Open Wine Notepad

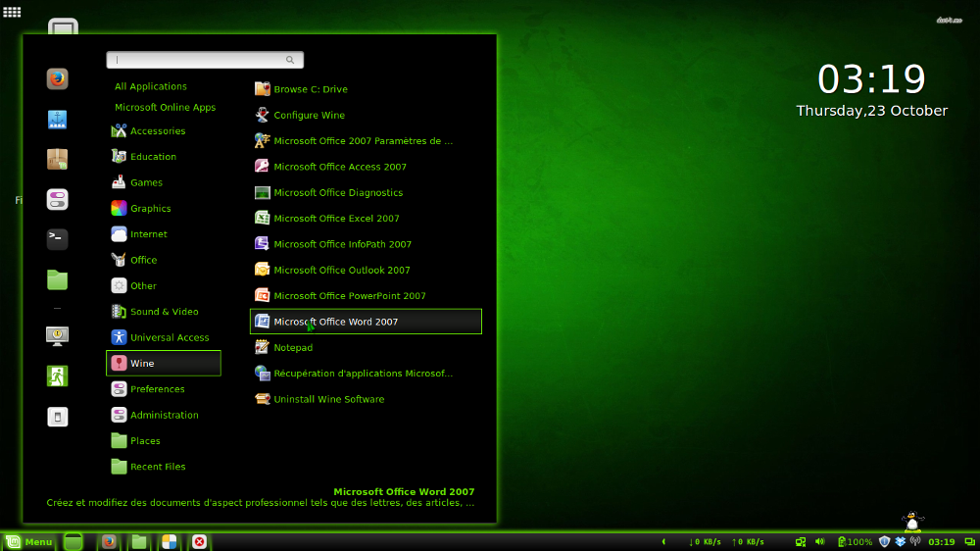click(366, 347)
